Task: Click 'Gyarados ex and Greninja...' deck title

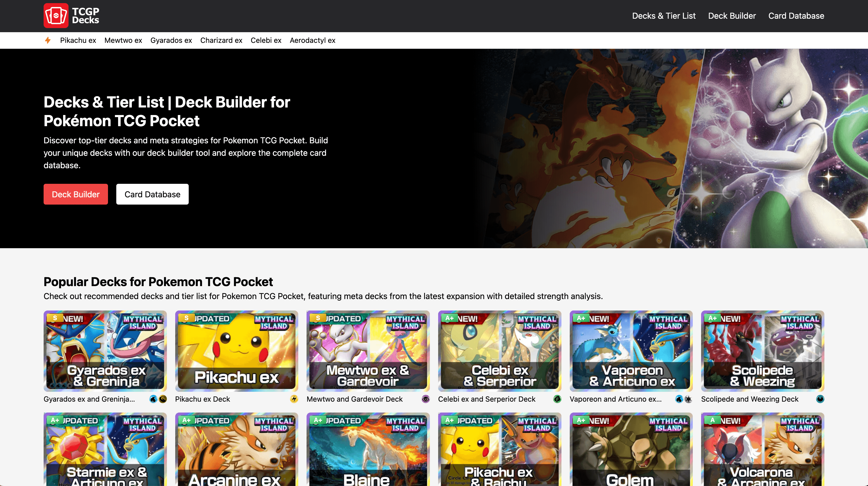Action: click(x=89, y=399)
